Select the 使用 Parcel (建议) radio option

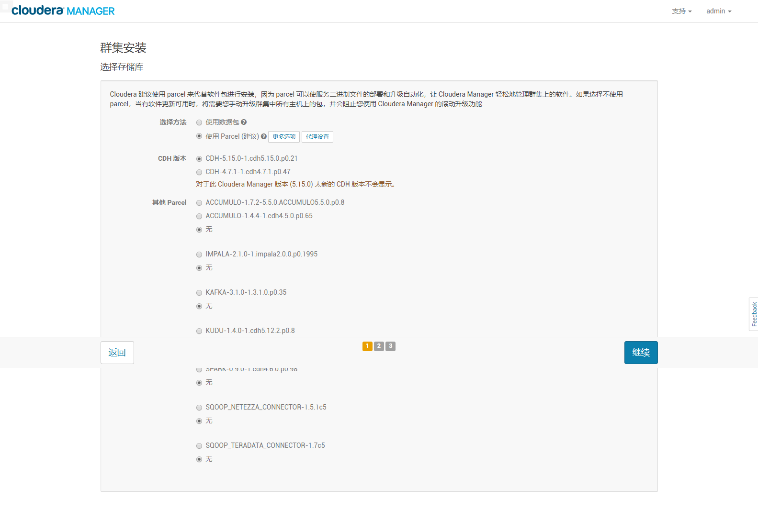199,136
